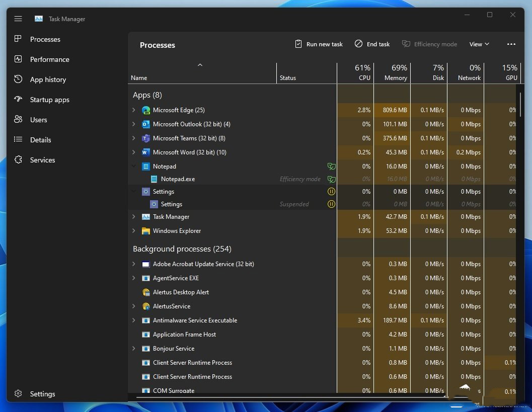The image size is (532, 412).
Task: Expand the Antimalware Service Executable group
Action: pos(134,320)
